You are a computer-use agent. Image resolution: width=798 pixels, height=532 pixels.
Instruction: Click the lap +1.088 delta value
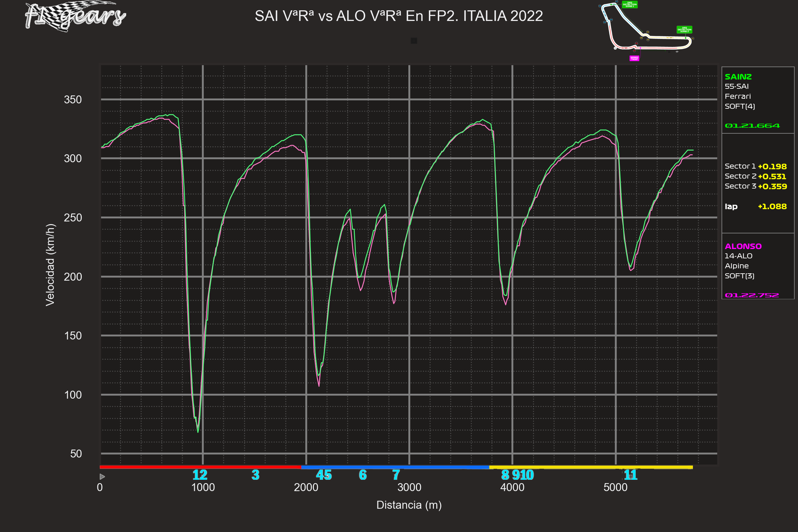772,206
